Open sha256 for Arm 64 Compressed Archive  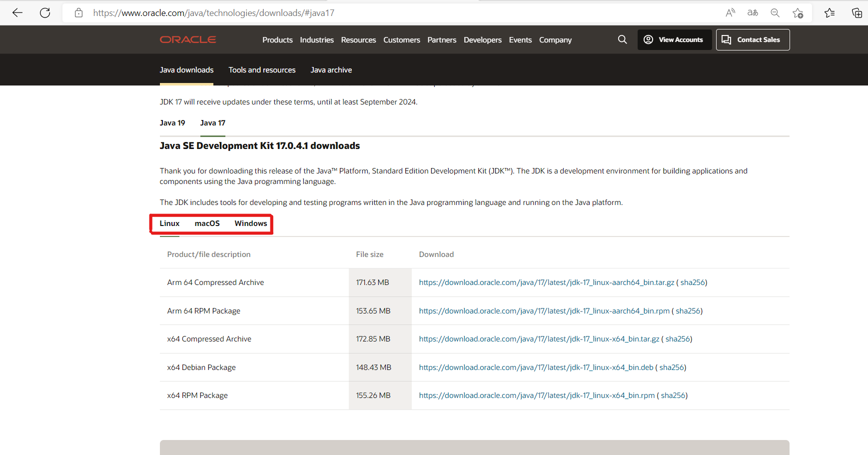[693, 282]
